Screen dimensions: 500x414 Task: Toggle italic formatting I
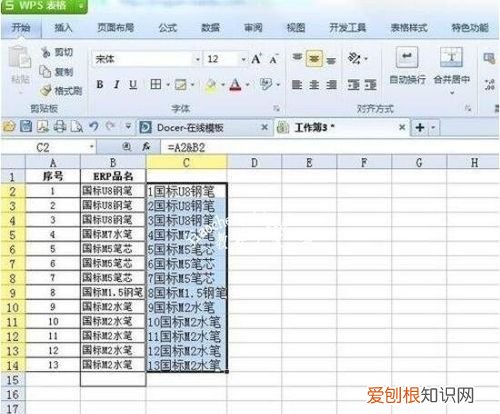116,85
